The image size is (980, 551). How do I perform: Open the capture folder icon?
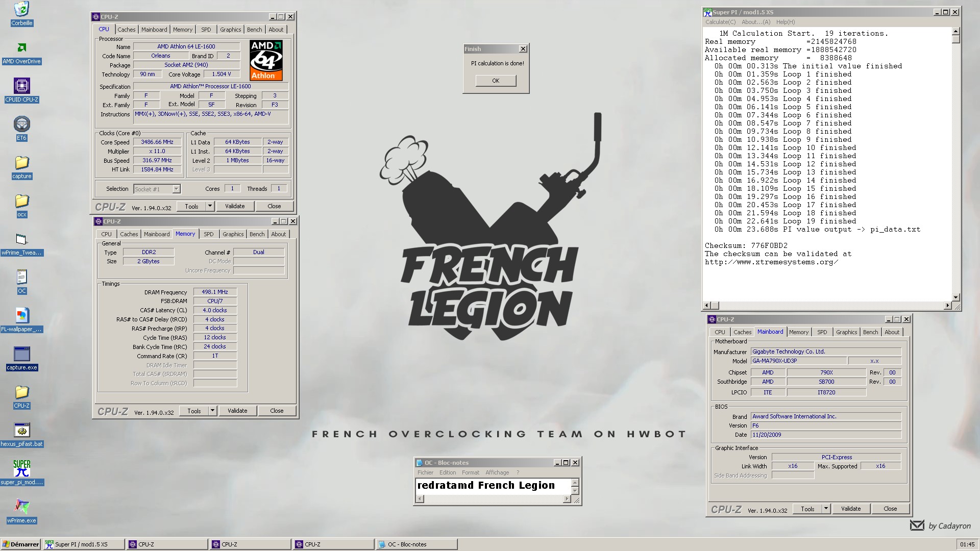tap(21, 162)
